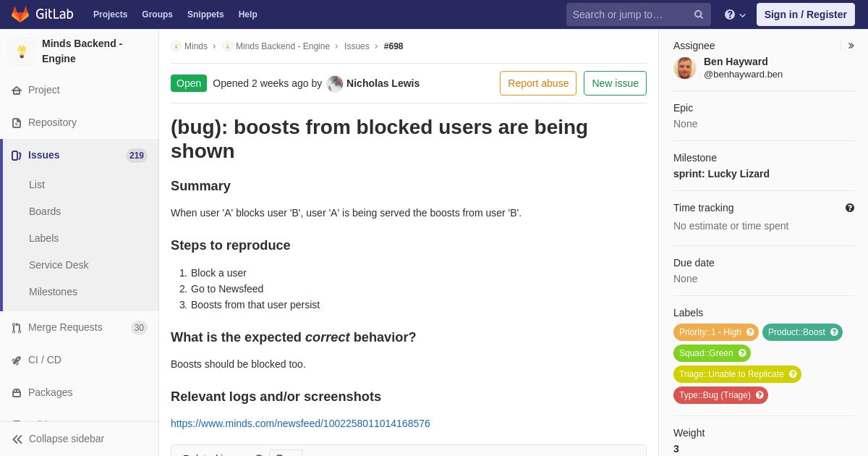Open the Help menu in navbar

248,14
